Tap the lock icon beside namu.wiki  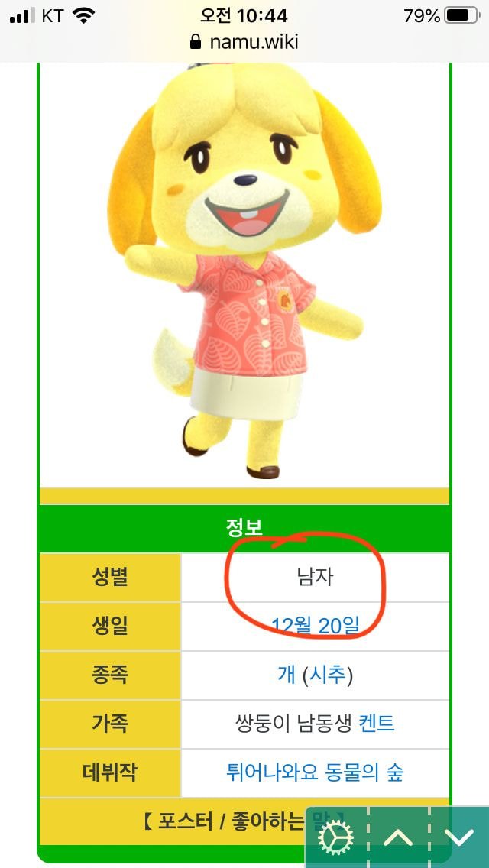[x=195, y=41]
